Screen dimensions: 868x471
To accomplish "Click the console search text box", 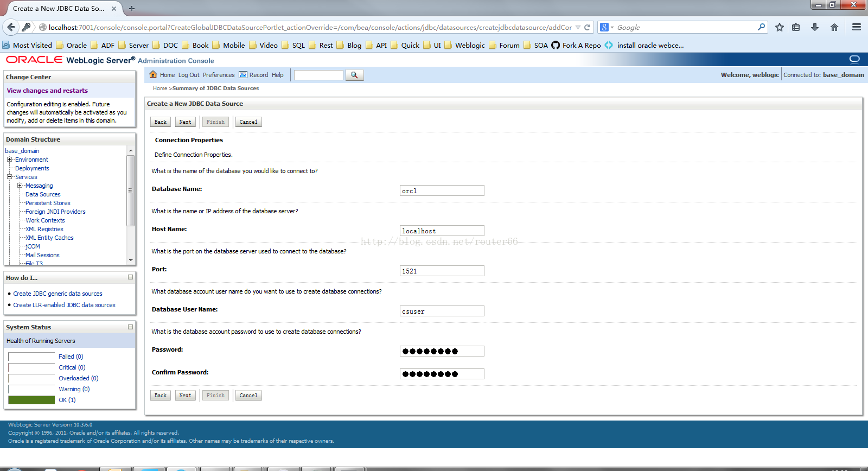I will pos(318,75).
